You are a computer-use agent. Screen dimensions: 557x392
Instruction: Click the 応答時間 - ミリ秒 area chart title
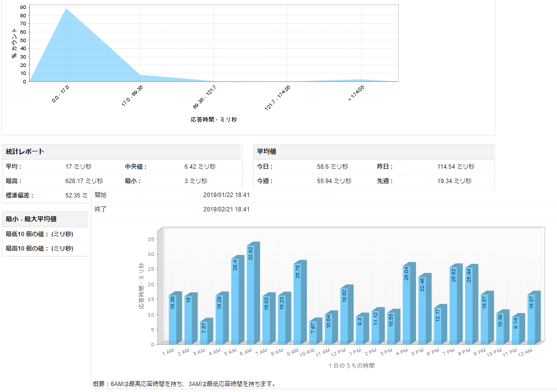tap(214, 120)
